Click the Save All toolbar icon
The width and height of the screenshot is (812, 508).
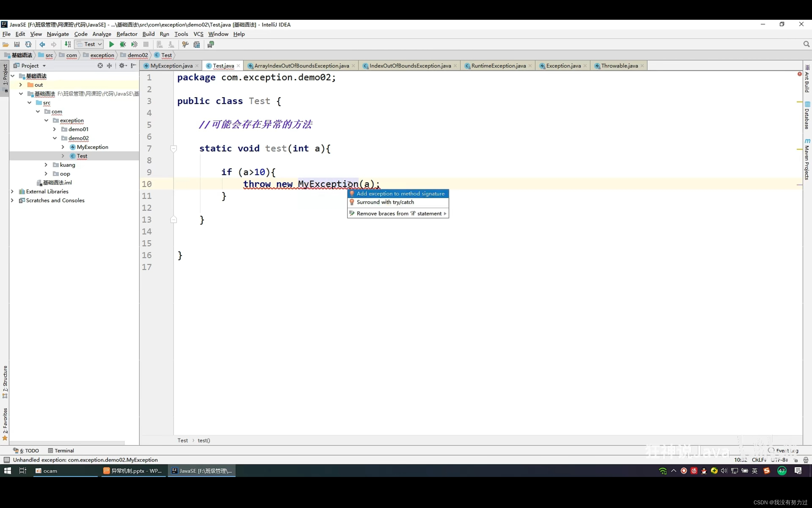[17, 44]
